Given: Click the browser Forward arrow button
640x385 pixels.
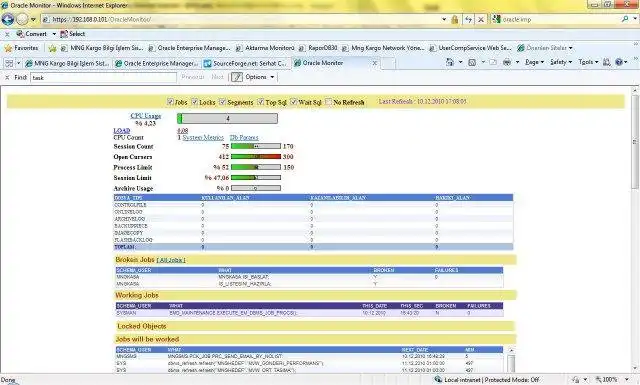Looking at the screenshot, I should tap(22, 19).
